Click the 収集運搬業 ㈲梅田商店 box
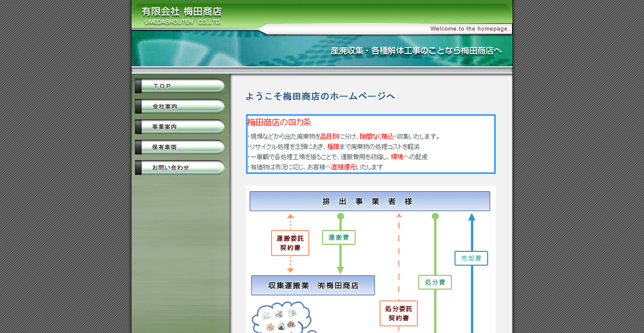The width and height of the screenshot is (644, 333). pos(313,285)
